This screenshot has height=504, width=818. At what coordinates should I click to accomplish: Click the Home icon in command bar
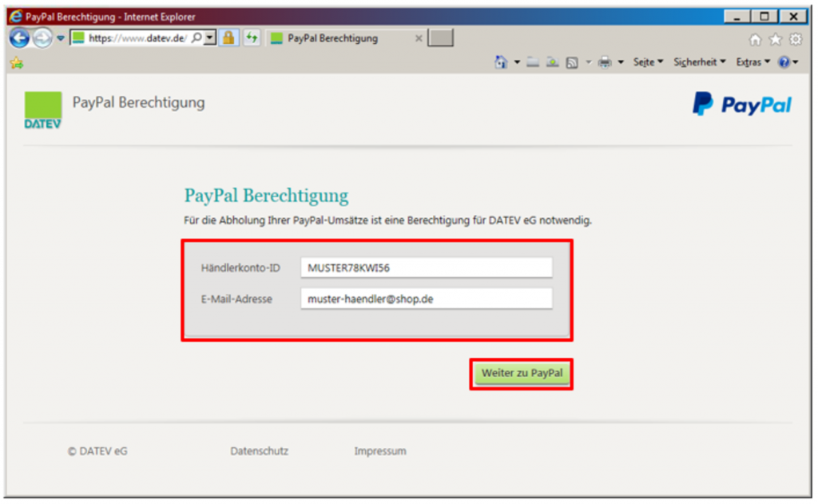click(x=502, y=62)
